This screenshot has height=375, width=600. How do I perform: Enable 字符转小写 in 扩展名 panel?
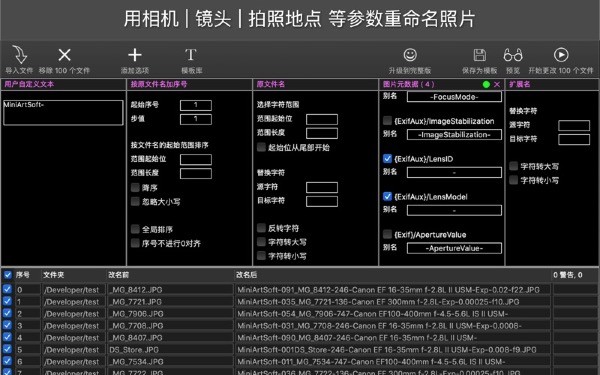coord(514,180)
